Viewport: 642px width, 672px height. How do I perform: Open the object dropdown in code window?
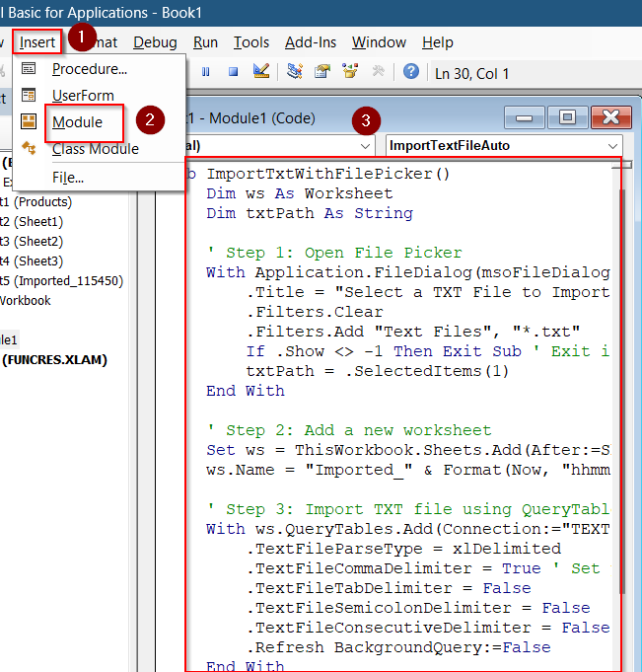click(365, 146)
